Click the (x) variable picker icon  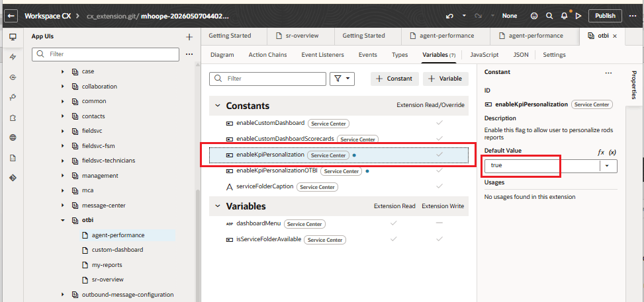point(612,152)
